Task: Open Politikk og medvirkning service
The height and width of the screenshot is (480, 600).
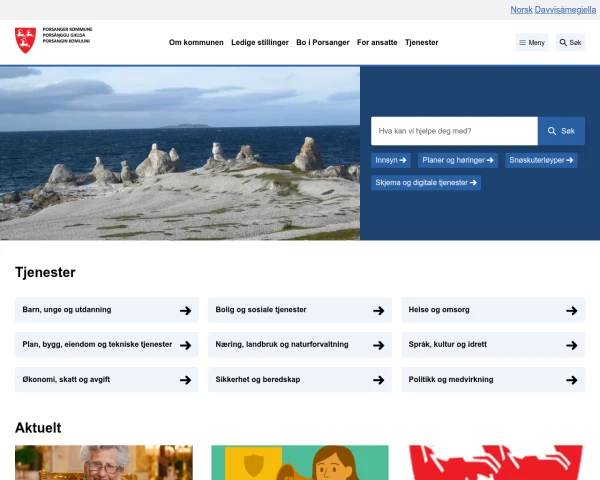Action: 493,379
